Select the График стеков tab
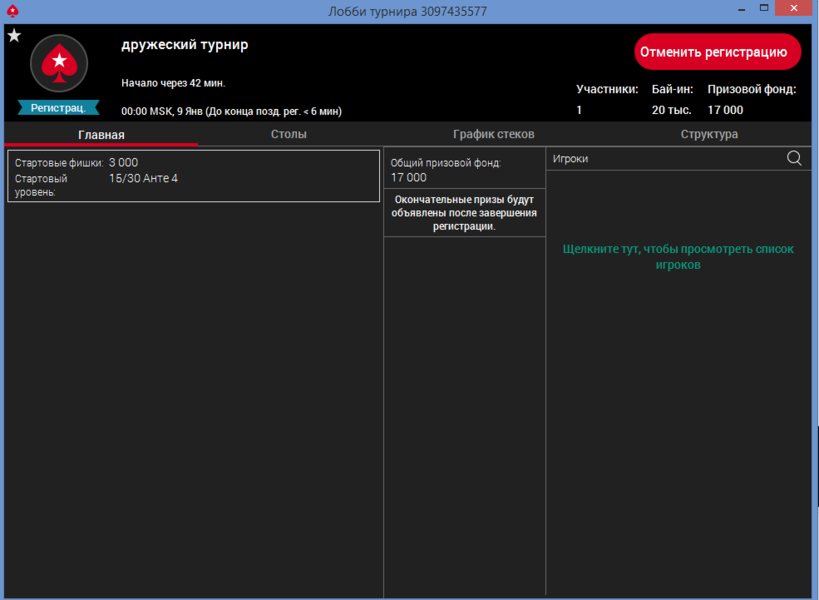The width and height of the screenshot is (819, 600). [x=493, y=134]
